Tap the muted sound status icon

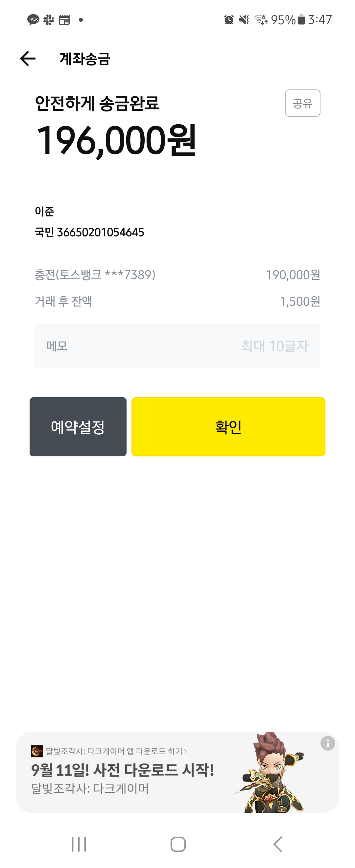[x=244, y=20]
